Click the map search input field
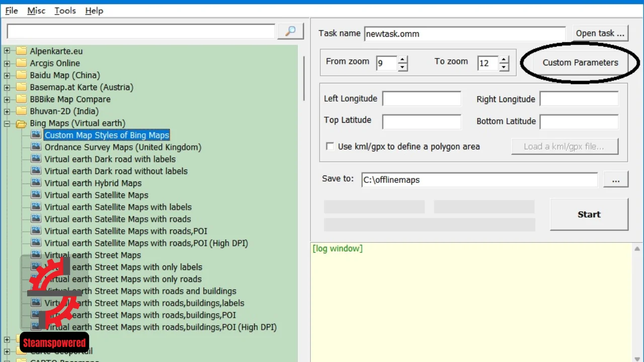 click(x=141, y=31)
